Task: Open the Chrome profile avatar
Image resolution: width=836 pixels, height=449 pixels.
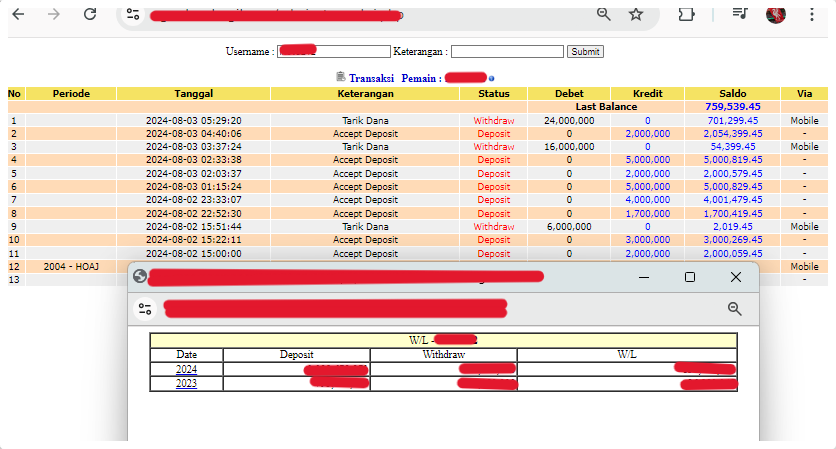Action: pyautogui.click(x=775, y=14)
